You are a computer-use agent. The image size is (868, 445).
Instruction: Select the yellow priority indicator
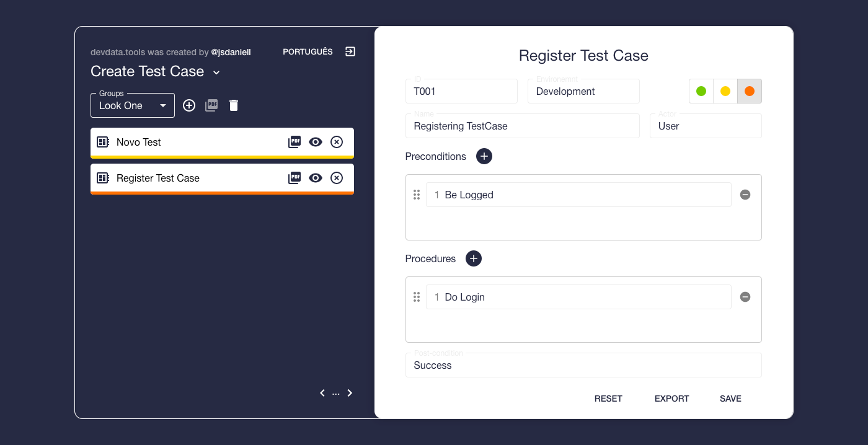pyautogui.click(x=725, y=90)
